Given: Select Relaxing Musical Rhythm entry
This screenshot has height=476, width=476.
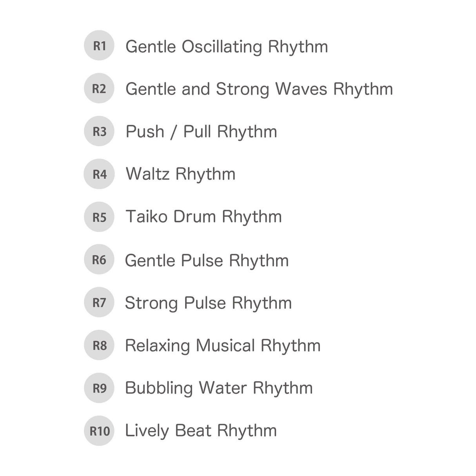Looking at the screenshot, I should (x=223, y=346).
